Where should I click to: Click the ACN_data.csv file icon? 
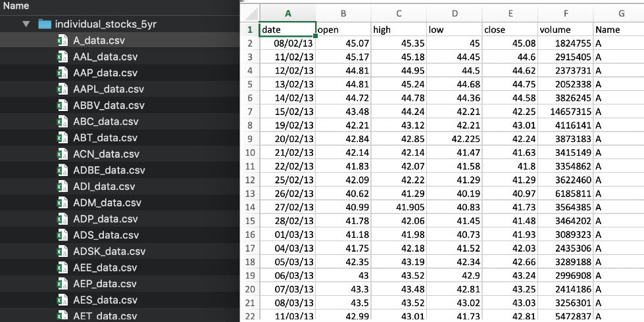point(62,154)
